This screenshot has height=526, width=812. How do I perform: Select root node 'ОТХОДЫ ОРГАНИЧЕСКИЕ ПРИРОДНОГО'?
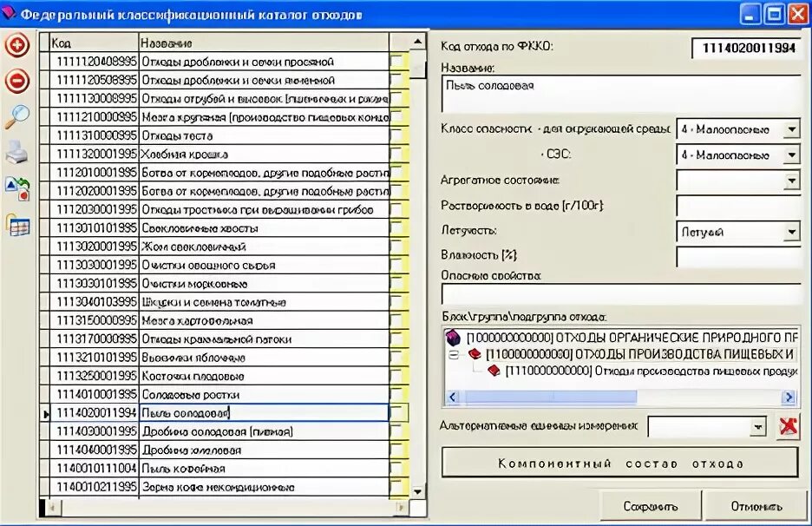pyautogui.click(x=632, y=338)
